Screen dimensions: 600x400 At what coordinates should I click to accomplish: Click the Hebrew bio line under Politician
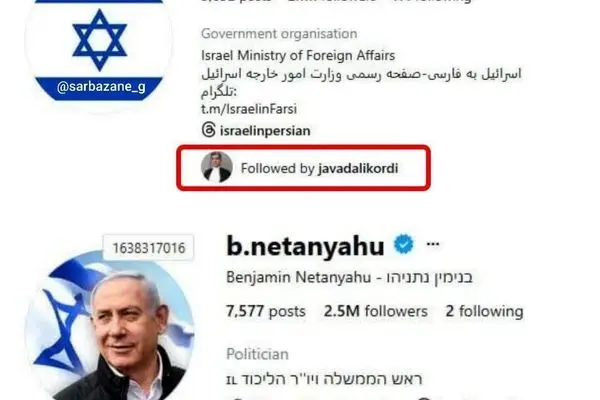click(x=324, y=379)
